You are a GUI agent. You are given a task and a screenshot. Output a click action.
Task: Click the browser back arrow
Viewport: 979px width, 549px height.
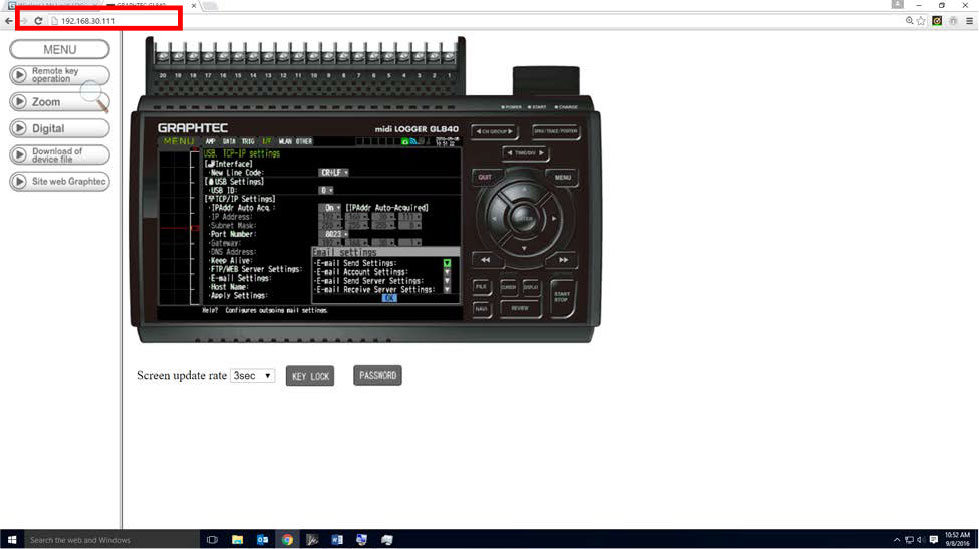[9, 21]
